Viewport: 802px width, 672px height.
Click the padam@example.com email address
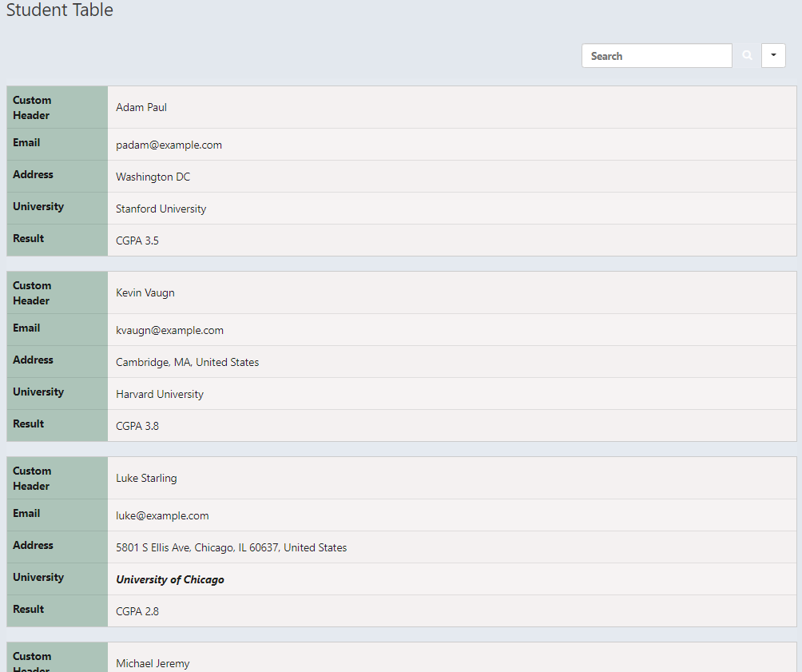(x=169, y=145)
